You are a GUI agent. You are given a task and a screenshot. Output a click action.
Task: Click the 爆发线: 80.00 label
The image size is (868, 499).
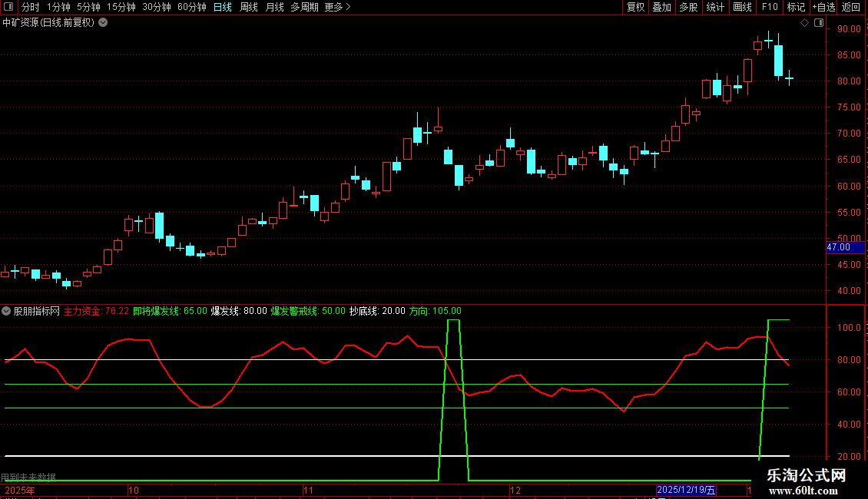[239, 311]
